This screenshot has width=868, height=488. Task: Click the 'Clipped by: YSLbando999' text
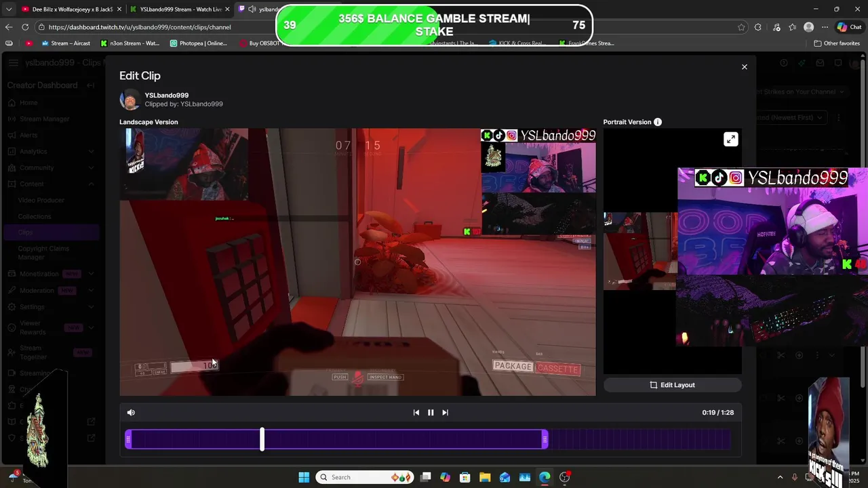[184, 104]
